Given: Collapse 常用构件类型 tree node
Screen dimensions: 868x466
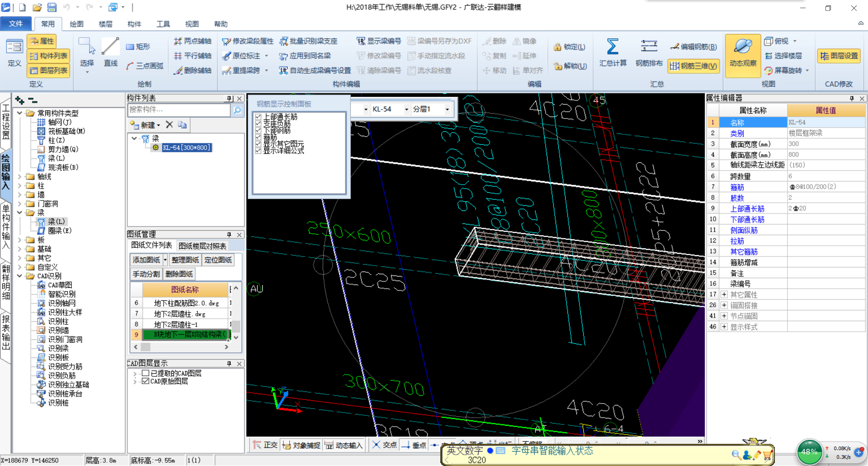Looking at the screenshot, I should pos(19,113).
